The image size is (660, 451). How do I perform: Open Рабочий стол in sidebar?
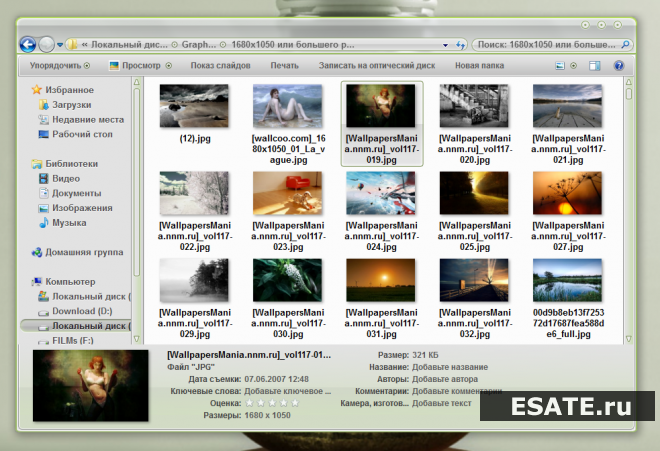(x=82, y=134)
